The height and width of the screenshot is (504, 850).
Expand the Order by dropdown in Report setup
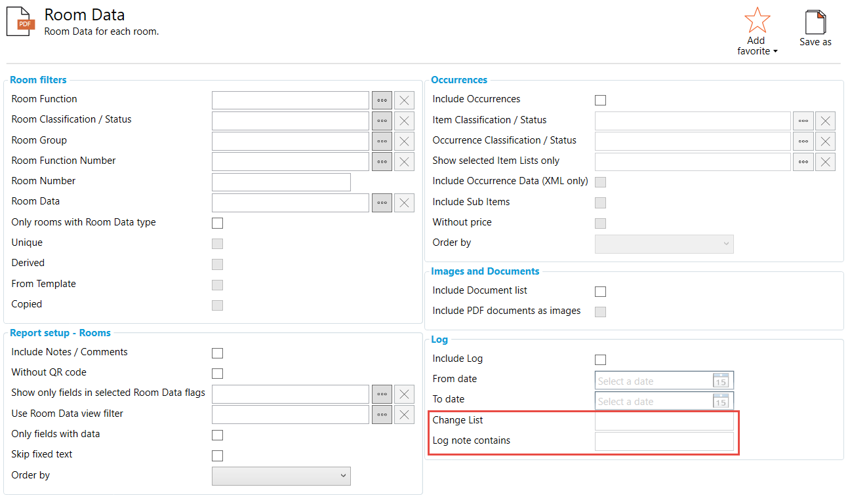(x=281, y=476)
